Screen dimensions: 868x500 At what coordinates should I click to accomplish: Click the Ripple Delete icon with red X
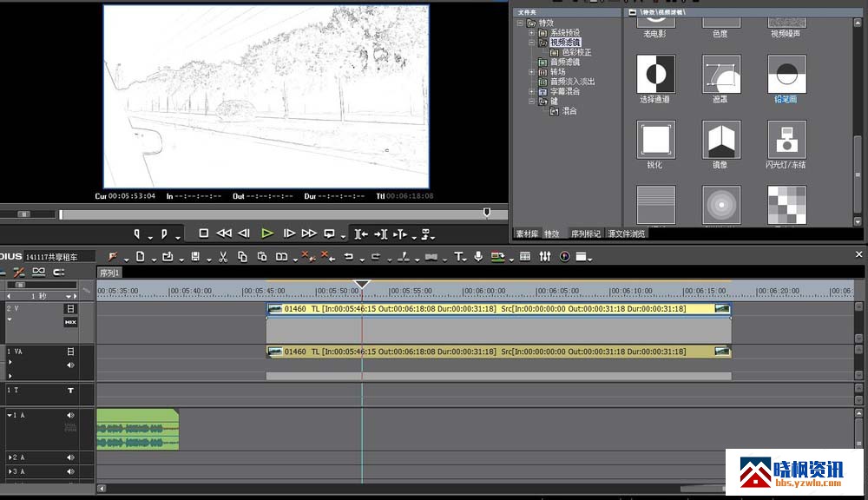[x=327, y=256]
